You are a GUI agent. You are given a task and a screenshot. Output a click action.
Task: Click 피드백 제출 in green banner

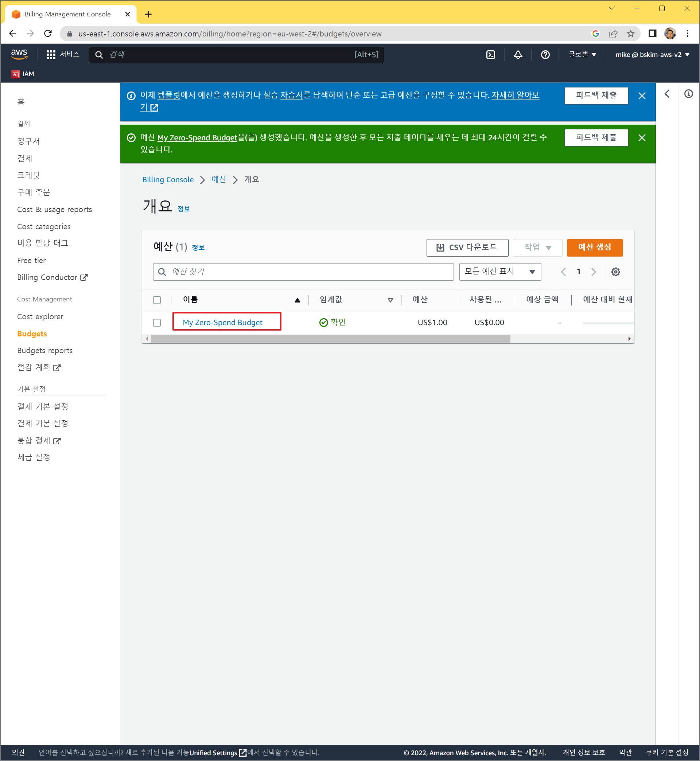(596, 137)
